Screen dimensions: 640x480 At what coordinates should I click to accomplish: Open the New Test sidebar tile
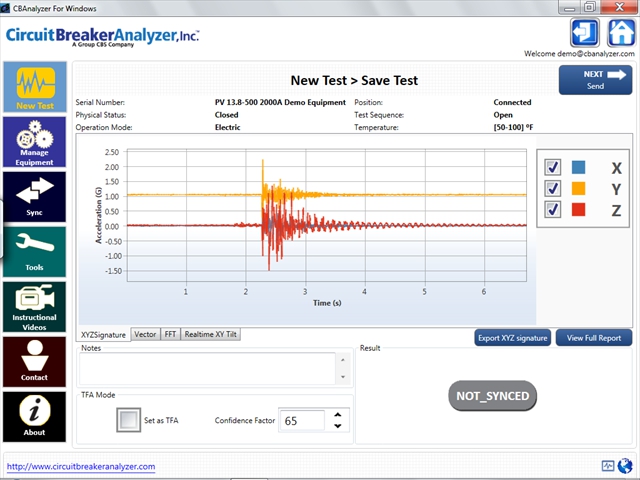click(35, 87)
